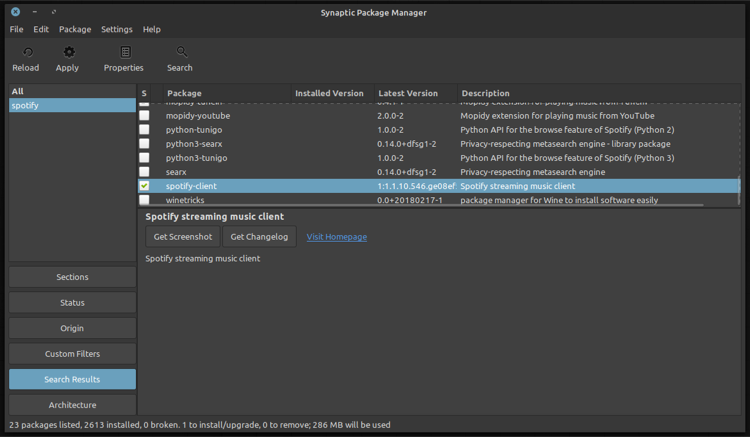Toggle the python-tunigo checkbox

144,130
